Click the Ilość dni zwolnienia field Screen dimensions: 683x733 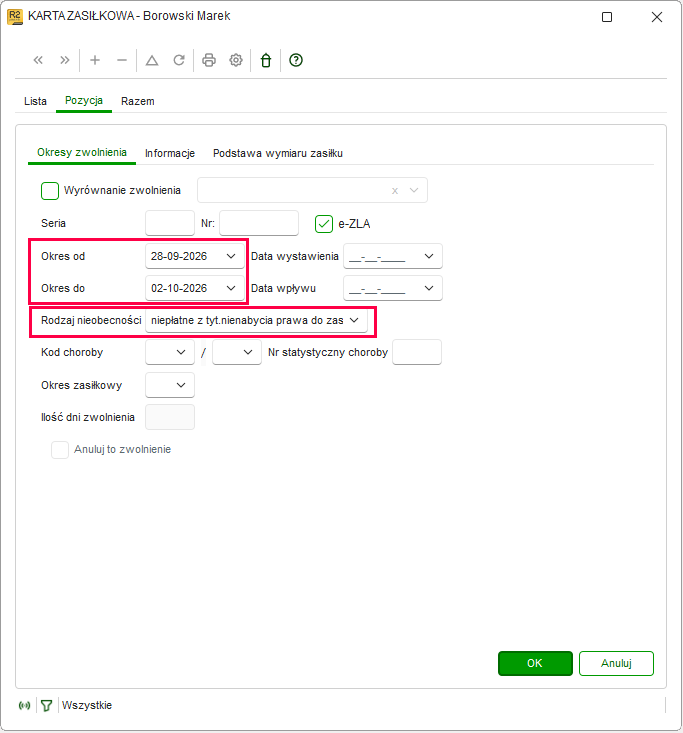tap(170, 417)
